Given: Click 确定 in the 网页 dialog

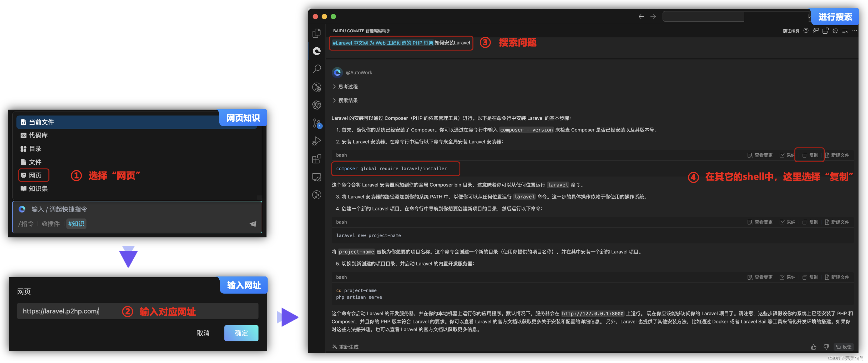Looking at the screenshot, I should [241, 333].
